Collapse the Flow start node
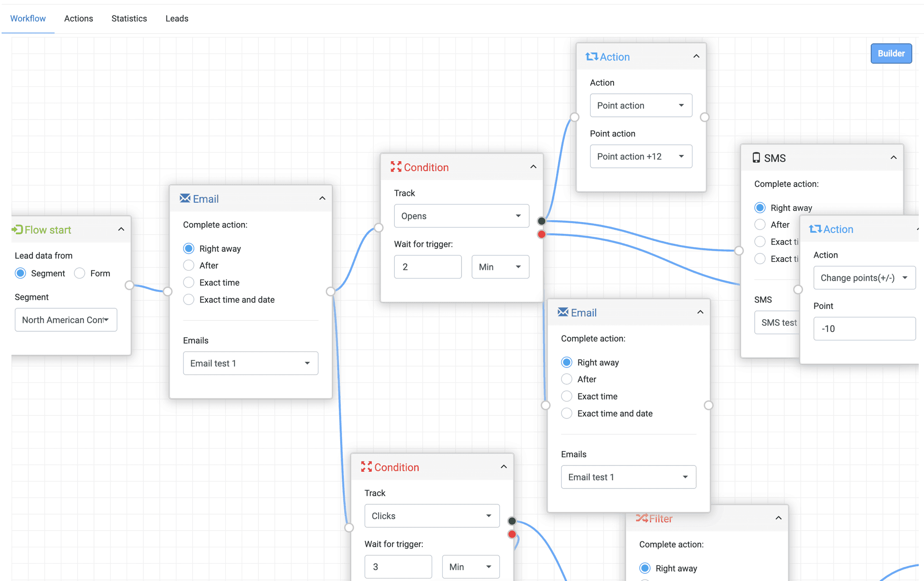 point(121,229)
